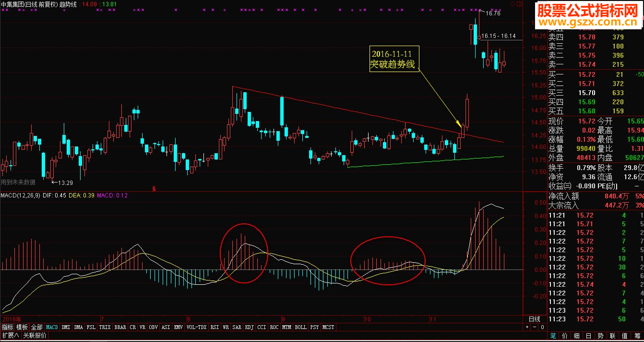Click the 总量 99040 value
Viewport: 644px width, 342px height.
click(x=585, y=149)
